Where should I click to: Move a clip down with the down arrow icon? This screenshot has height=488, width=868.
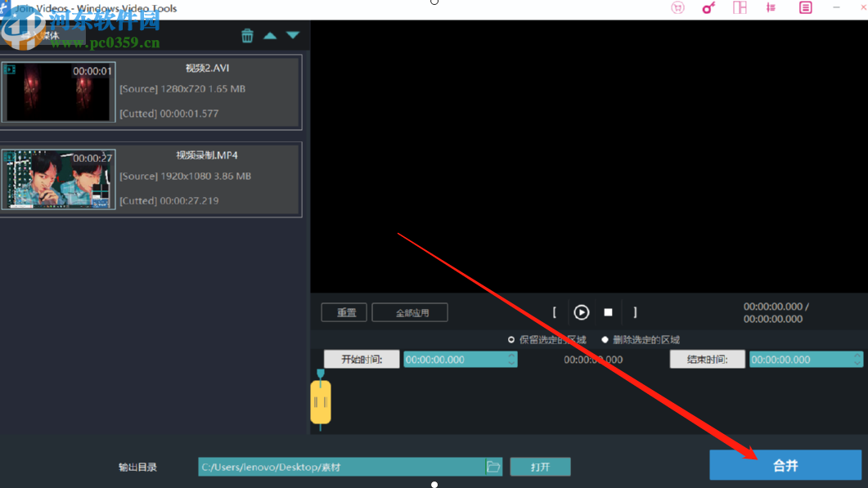pos(292,35)
